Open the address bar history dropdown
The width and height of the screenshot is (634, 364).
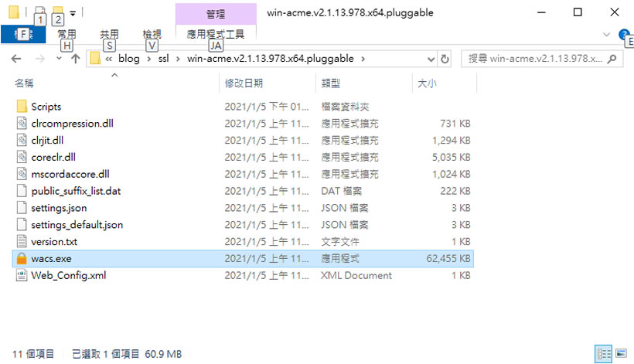(431, 60)
